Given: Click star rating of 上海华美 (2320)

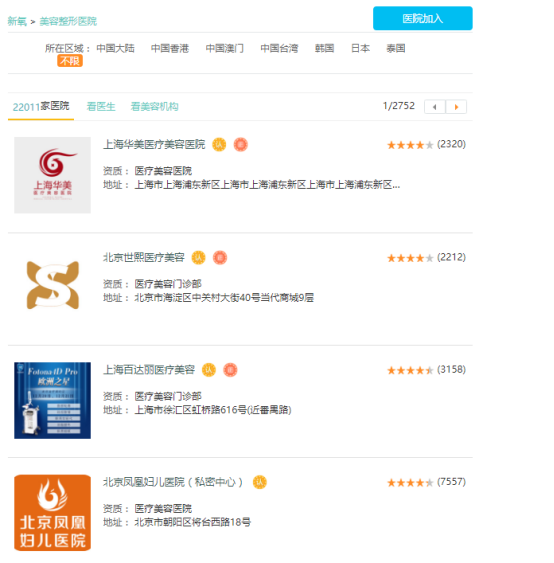Looking at the screenshot, I should coord(410,145).
